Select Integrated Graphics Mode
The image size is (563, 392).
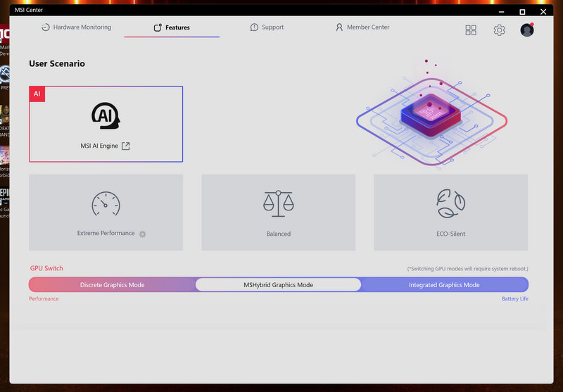click(x=444, y=285)
